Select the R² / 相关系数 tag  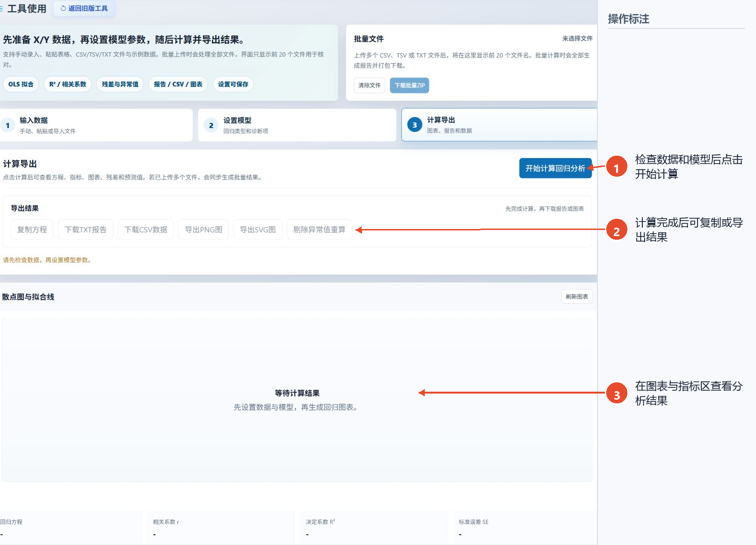coord(68,84)
